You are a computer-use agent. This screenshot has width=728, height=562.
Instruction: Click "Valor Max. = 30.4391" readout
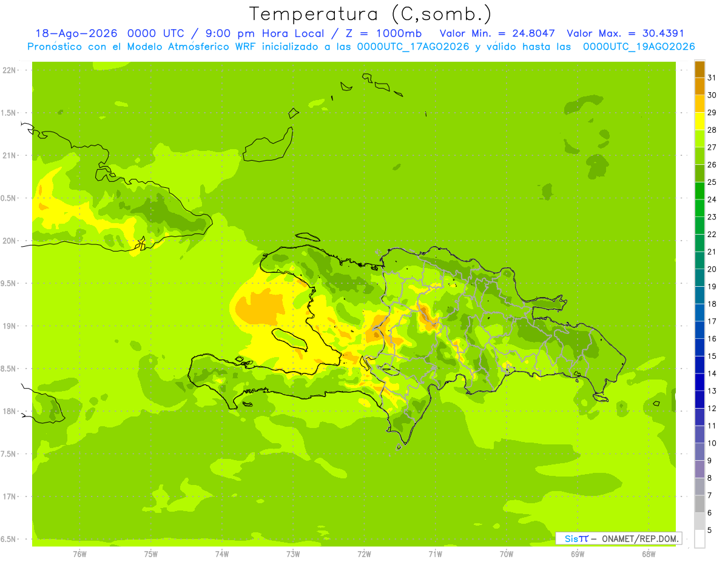(625, 33)
